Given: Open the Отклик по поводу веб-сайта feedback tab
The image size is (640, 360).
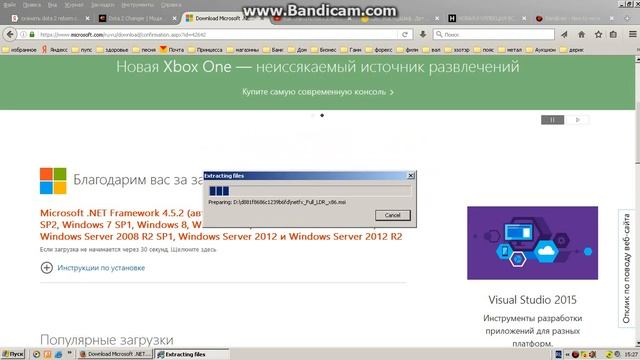Looking at the screenshot, I should pyautogui.click(x=626, y=268).
